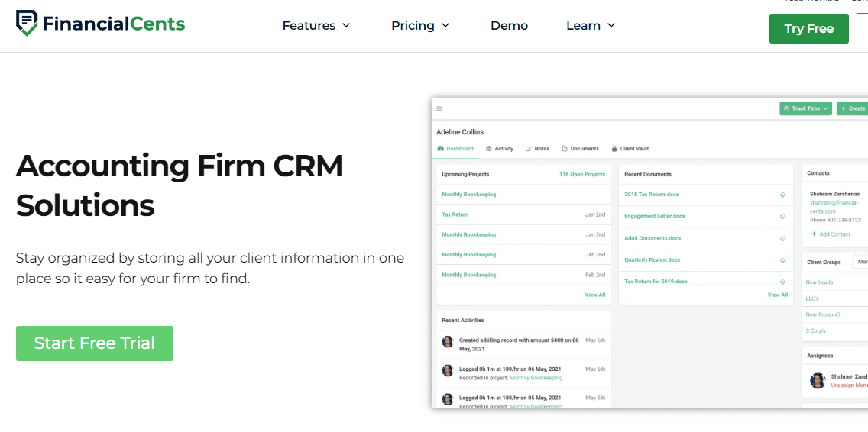Switch to the Client Vault tab
Viewport: 868px width, 432px height.
point(630,149)
